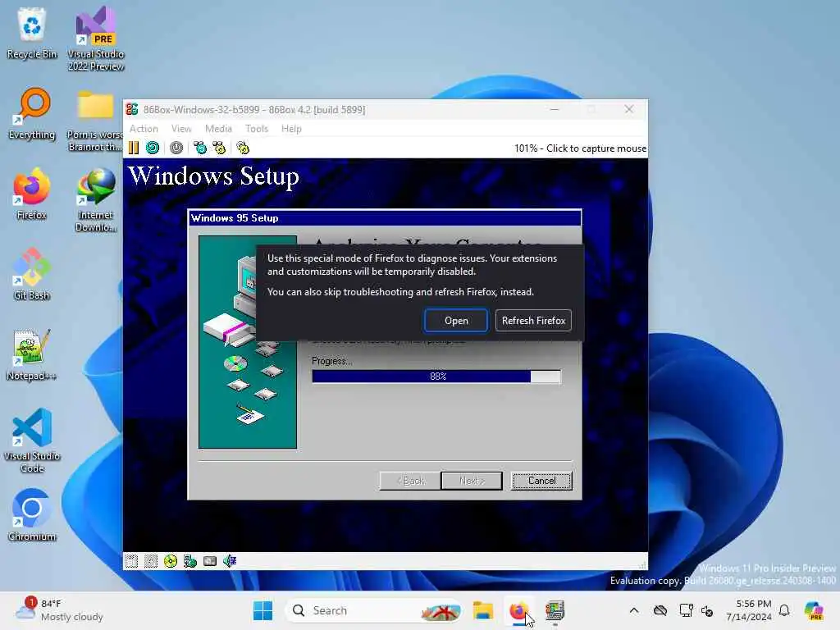
Task: Click the network tray icon
Action: coord(686,610)
